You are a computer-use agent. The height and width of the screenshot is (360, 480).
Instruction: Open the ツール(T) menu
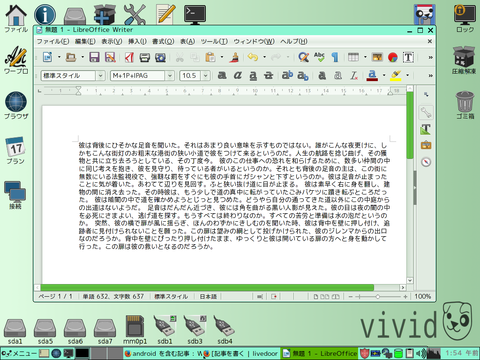[214, 41]
